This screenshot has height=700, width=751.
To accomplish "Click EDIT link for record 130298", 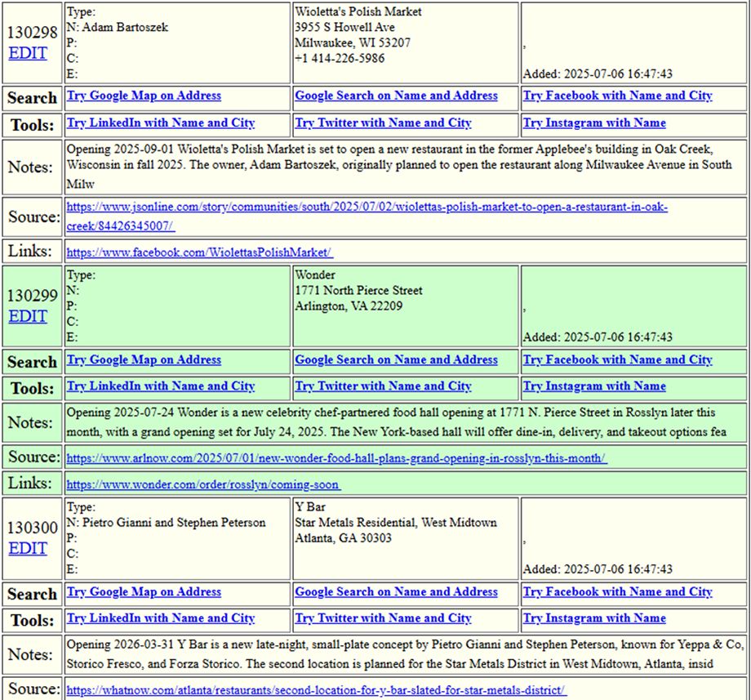I will [x=28, y=54].
